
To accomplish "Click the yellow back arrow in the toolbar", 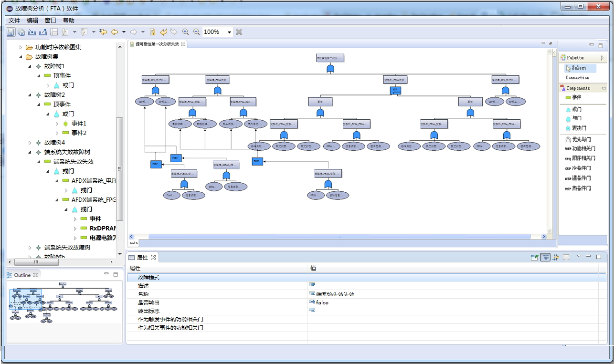I will click(x=115, y=32).
